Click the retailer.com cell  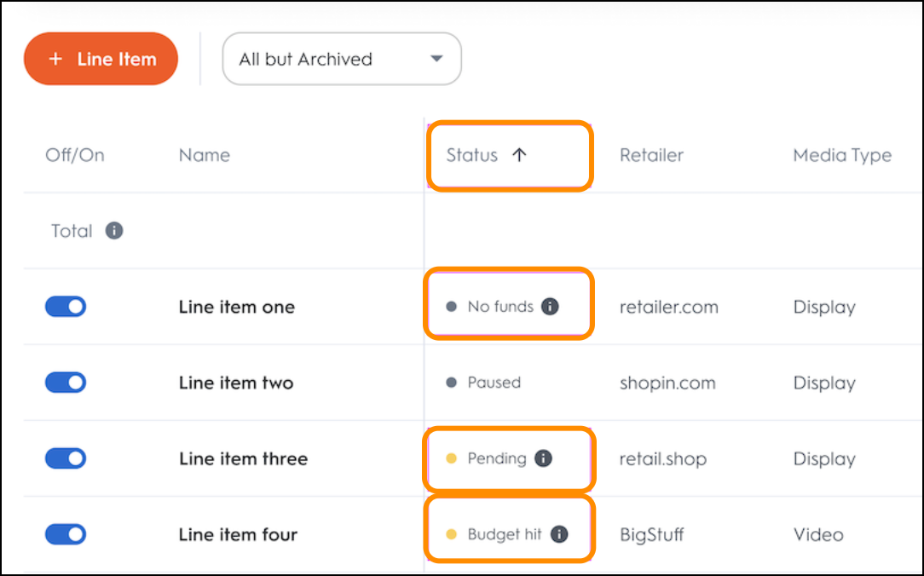(x=669, y=307)
